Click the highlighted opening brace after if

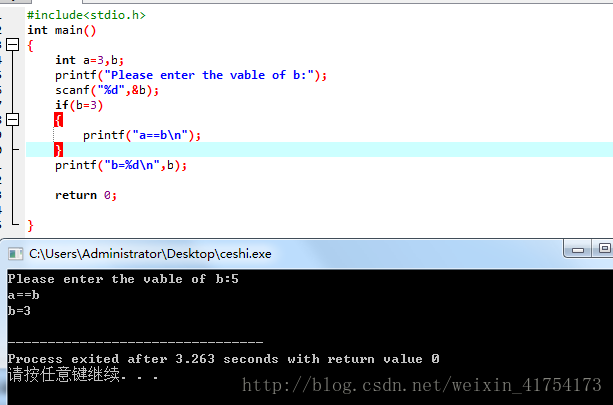(x=58, y=120)
